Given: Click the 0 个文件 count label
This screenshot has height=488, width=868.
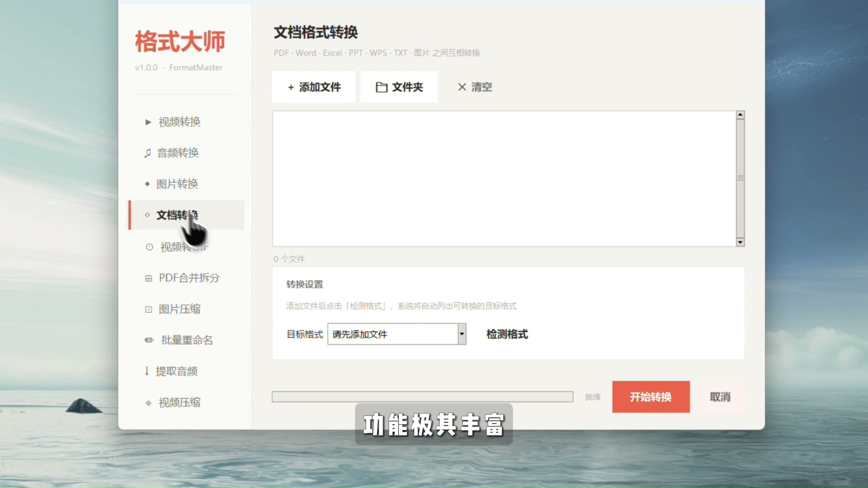Looking at the screenshot, I should (x=289, y=259).
